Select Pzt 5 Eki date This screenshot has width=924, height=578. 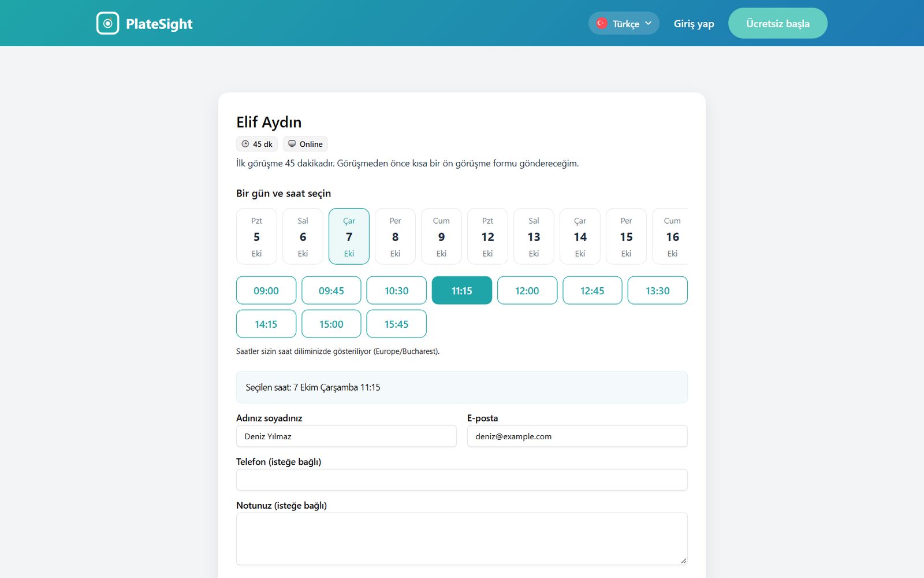(x=256, y=236)
